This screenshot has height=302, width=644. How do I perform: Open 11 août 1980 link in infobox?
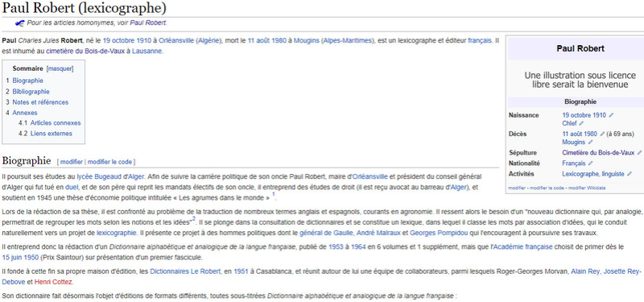point(580,134)
